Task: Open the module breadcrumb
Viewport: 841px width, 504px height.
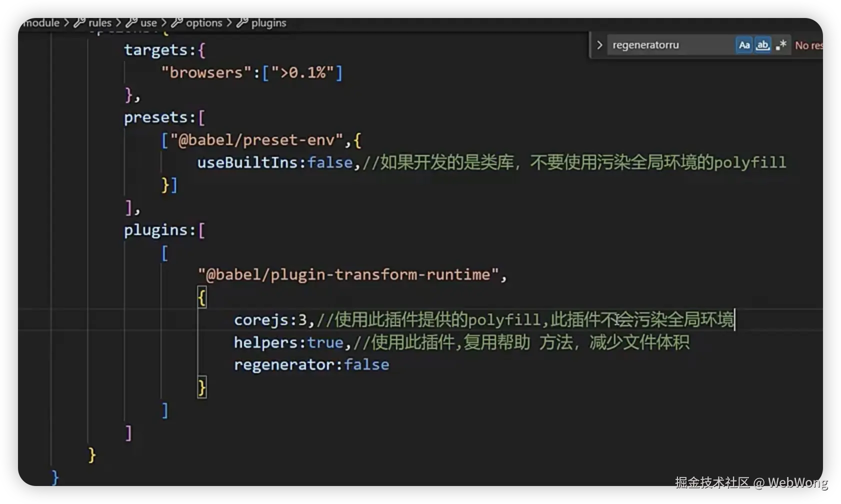Action: point(42,23)
